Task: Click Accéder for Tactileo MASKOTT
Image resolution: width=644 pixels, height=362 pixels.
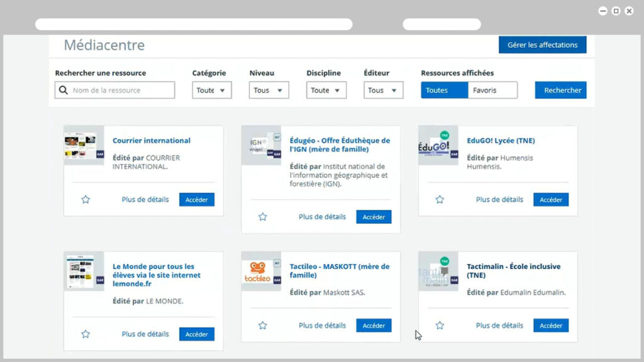Action: (x=374, y=326)
